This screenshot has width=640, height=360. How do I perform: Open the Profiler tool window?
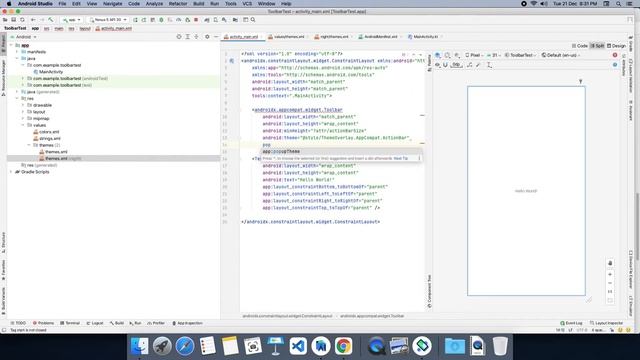click(156, 323)
